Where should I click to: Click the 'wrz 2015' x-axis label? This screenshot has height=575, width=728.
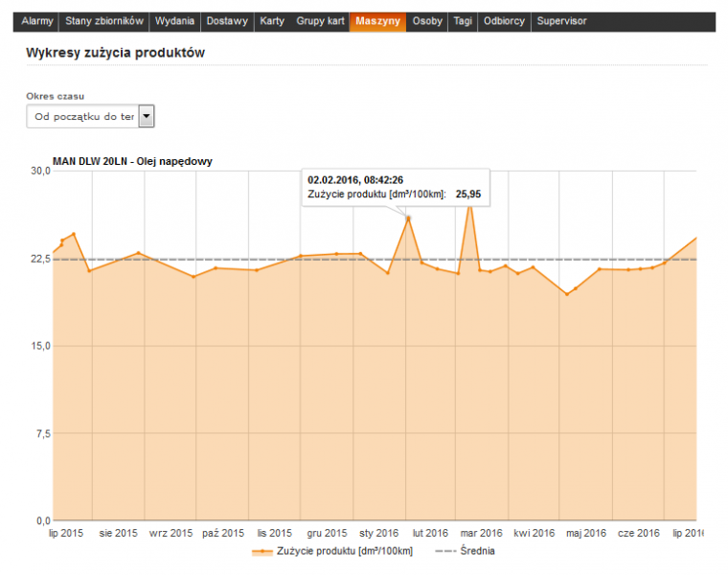tap(171, 533)
